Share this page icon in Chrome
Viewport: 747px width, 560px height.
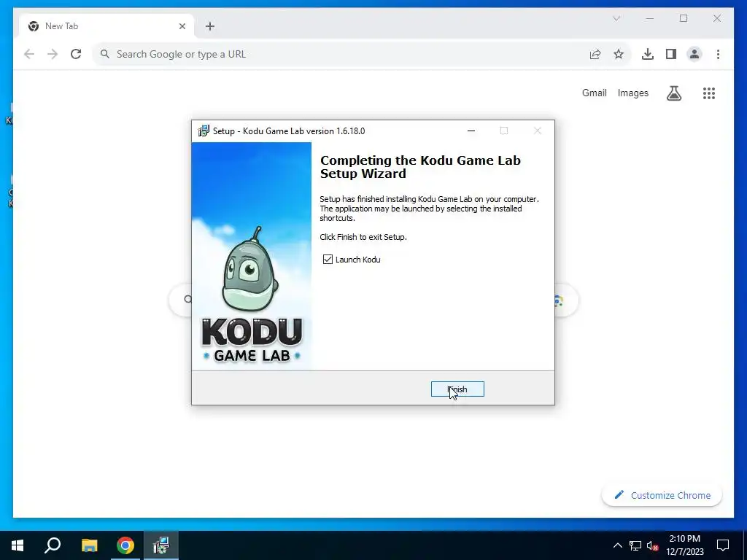595,54
